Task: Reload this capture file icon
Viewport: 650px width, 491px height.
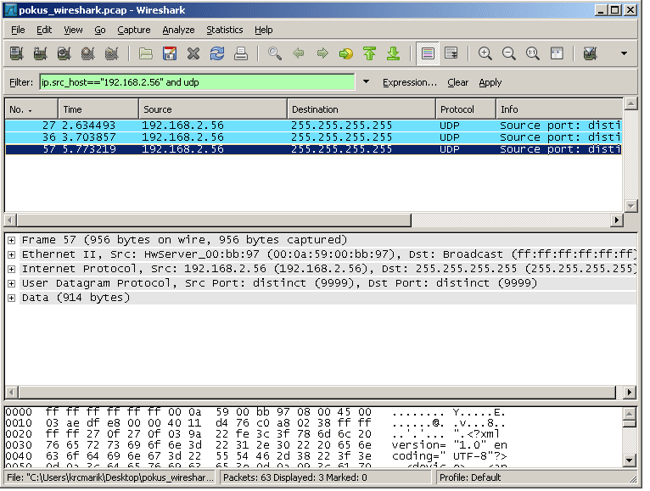Action: [217, 53]
